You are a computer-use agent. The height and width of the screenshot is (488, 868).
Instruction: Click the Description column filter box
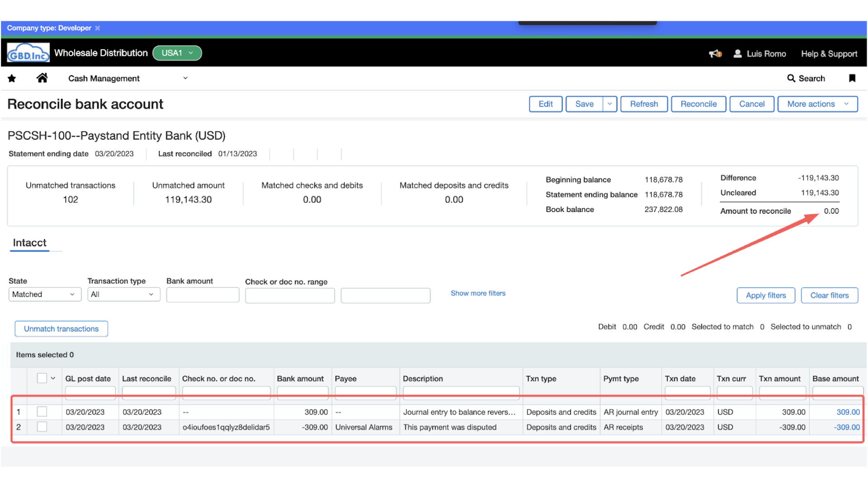coord(461,393)
